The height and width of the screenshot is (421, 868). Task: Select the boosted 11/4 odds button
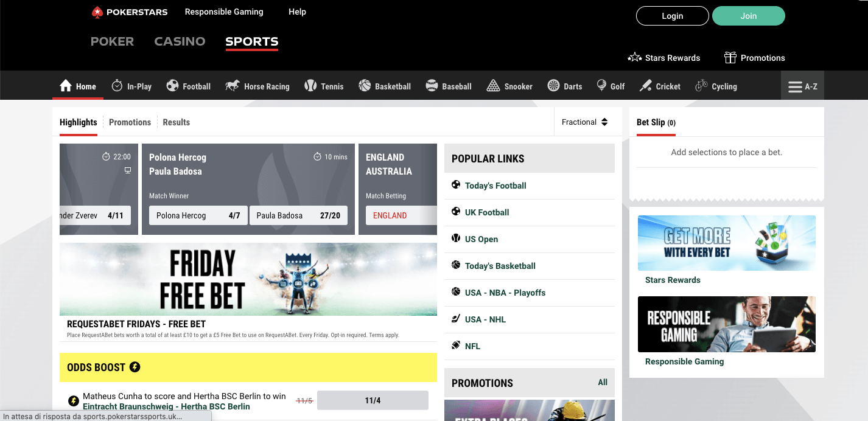click(x=373, y=400)
